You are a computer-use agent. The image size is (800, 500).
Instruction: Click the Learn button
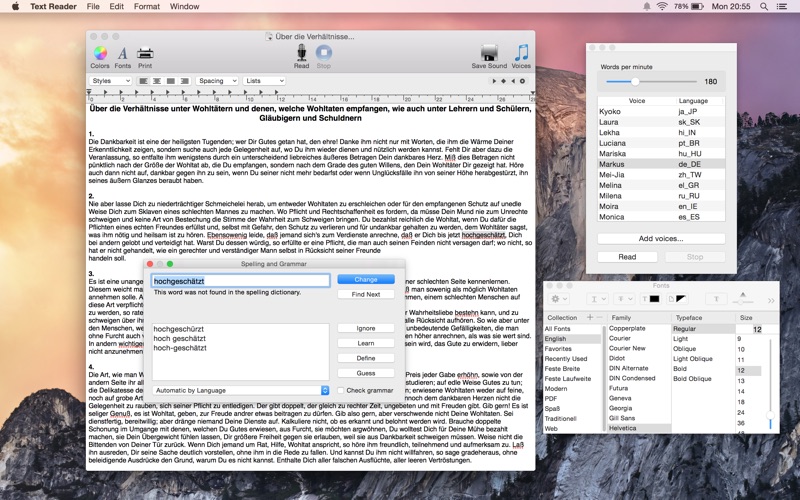click(366, 343)
